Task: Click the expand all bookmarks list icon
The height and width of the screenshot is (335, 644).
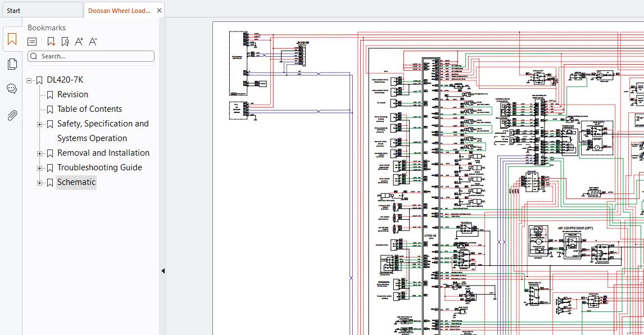Action: coord(32,42)
